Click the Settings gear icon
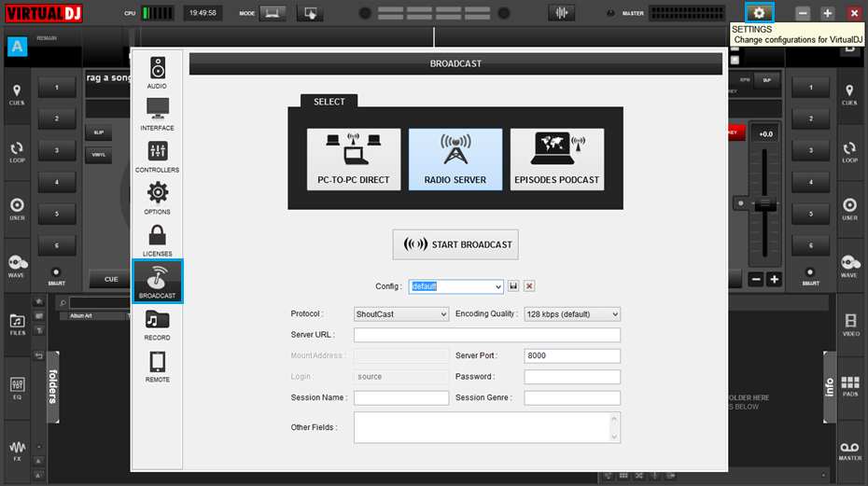 coord(759,13)
